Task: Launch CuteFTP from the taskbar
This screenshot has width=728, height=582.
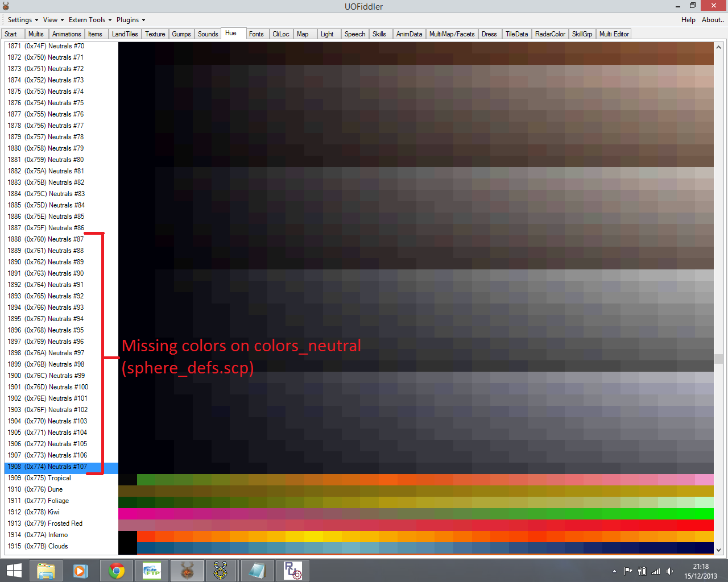Action: coord(152,571)
